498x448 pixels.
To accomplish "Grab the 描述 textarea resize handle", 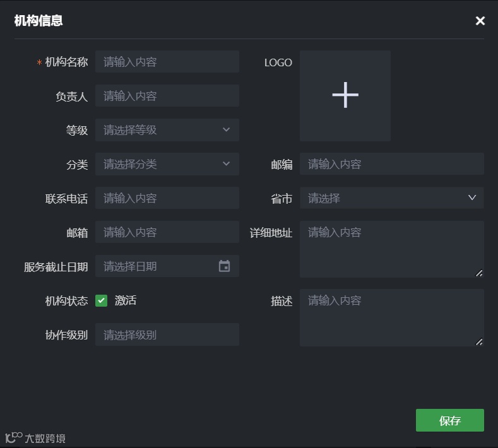I will [x=479, y=342].
